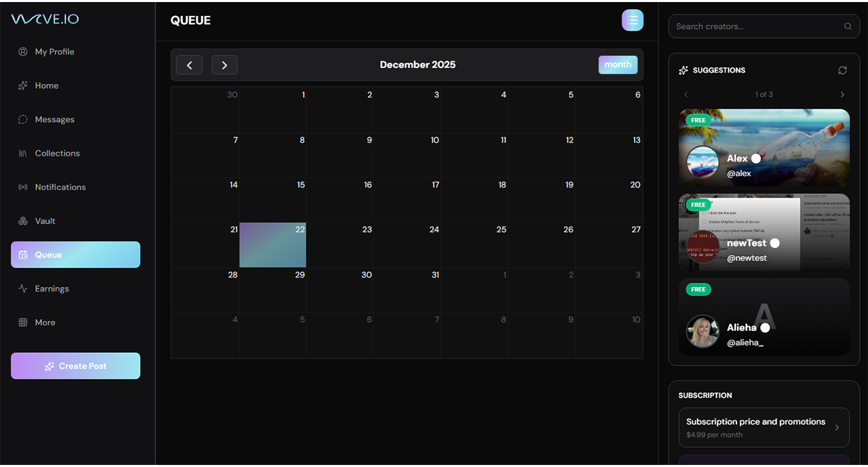Open Alex's suggested creator card
Image resolution: width=868 pixels, height=467 pixels.
coord(764,148)
